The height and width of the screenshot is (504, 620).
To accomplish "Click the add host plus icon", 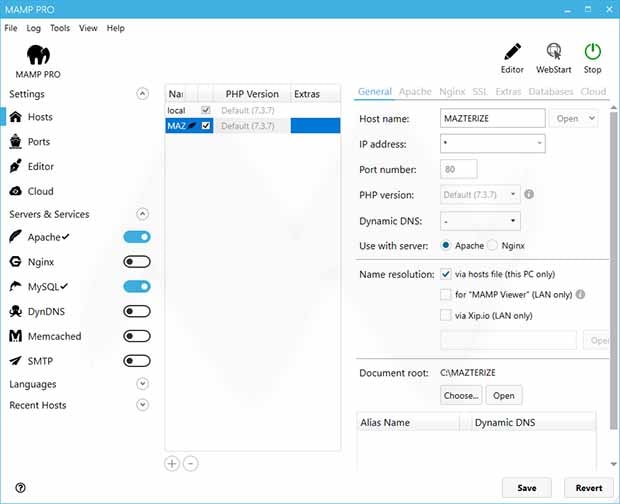I will (172, 463).
